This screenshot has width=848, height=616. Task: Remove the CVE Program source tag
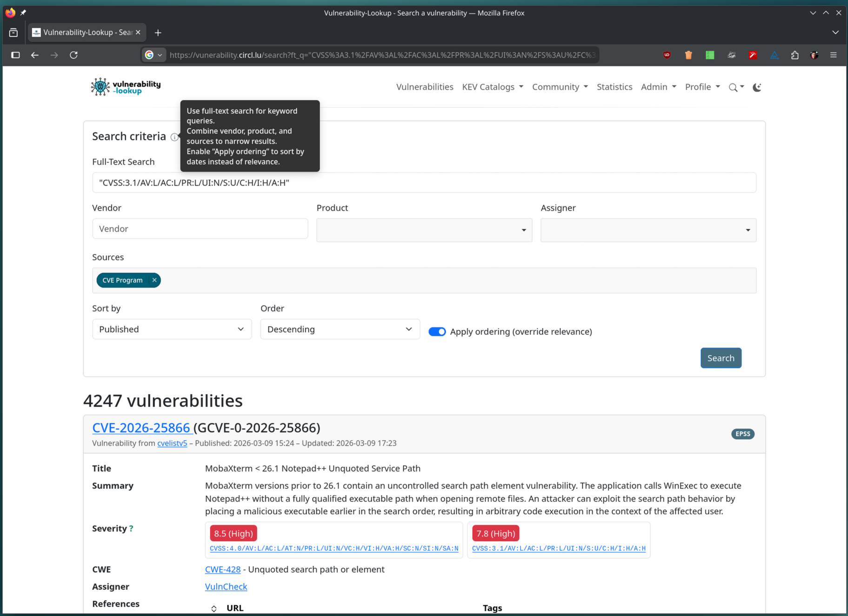click(x=154, y=280)
